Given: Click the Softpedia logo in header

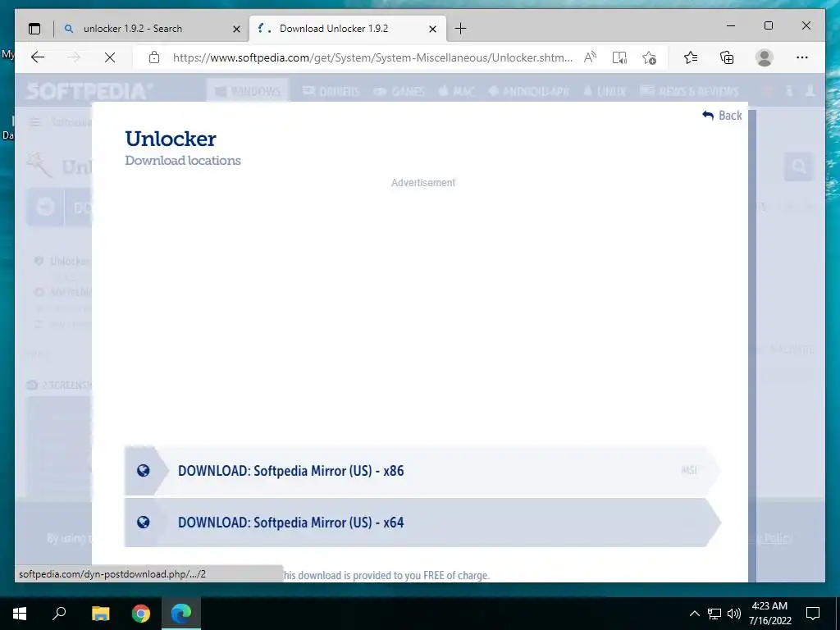Looking at the screenshot, I should (x=89, y=91).
